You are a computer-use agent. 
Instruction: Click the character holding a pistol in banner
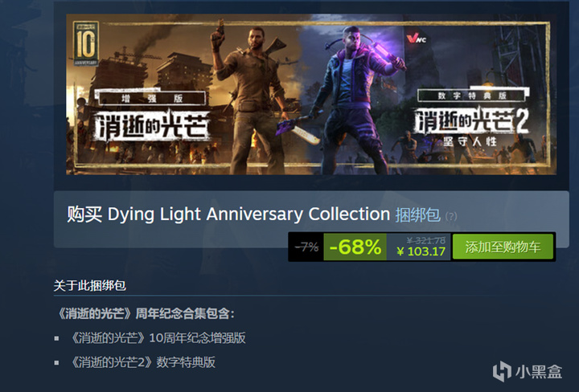tap(251, 98)
